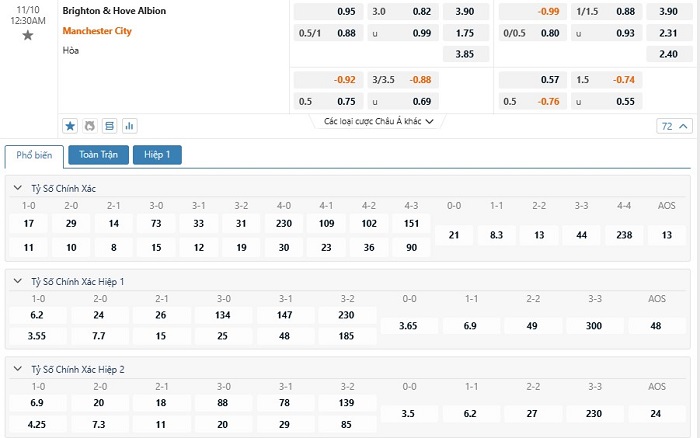Open the stacked list icon in match toolbar
The width and height of the screenshot is (700, 438).
click(x=109, y=126)
